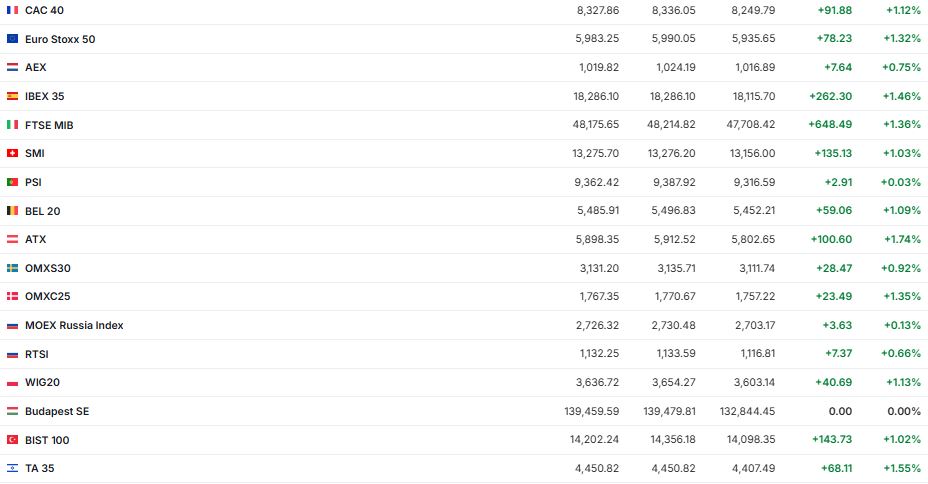Click the Spain flag icon beside IBEX 35

pyautogui.click(x=12, y=96)
